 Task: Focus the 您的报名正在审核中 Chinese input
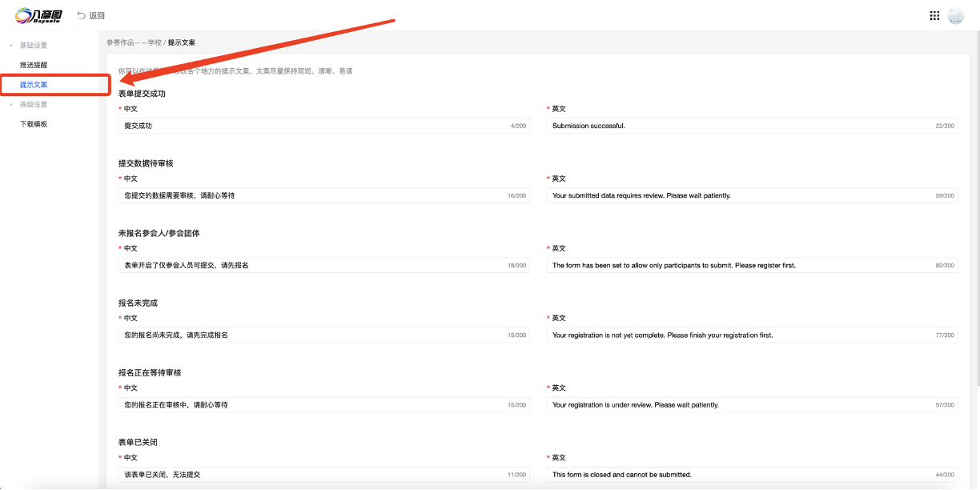point(312,404)
